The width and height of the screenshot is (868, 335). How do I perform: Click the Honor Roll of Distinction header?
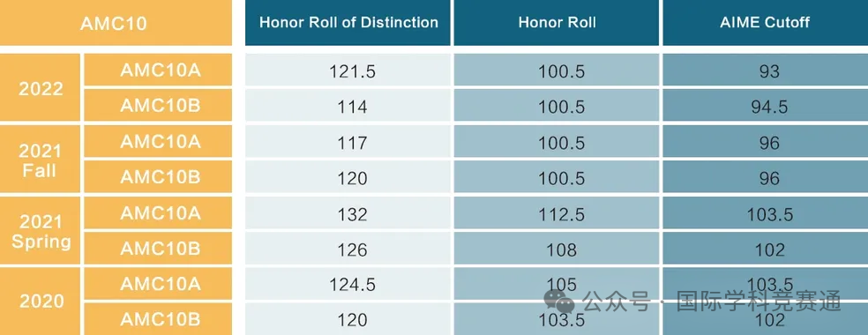(348, 23)
